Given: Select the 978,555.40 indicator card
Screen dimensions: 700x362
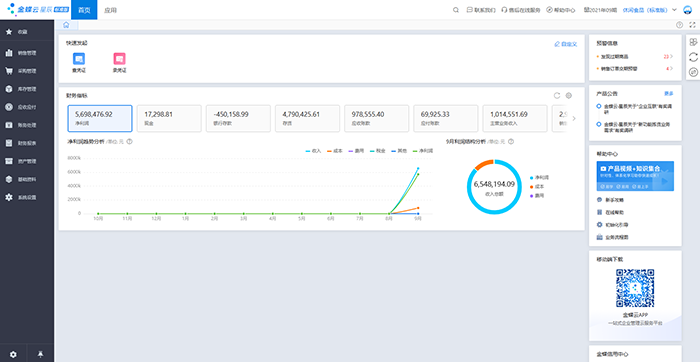Looking at the screenshot, I should click(377, 118).
